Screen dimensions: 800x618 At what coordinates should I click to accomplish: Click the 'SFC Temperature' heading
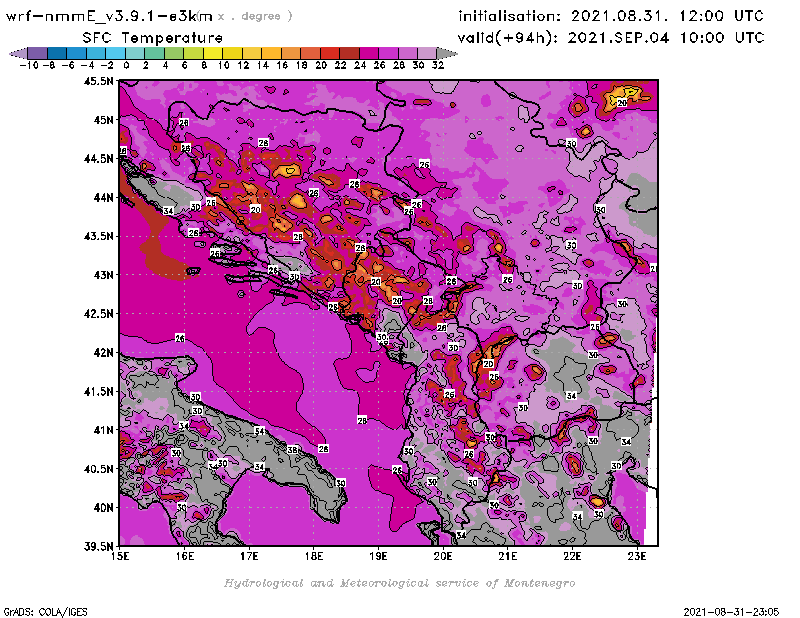[153, 38]
